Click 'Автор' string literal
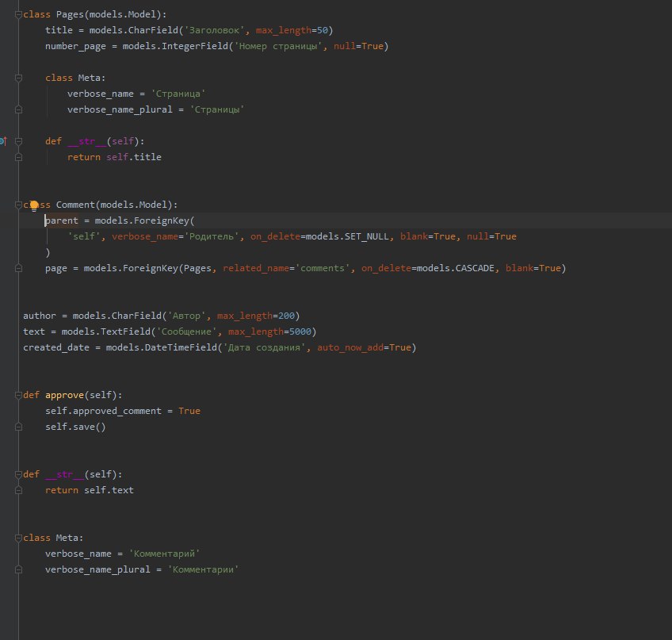 coord(186,316)
